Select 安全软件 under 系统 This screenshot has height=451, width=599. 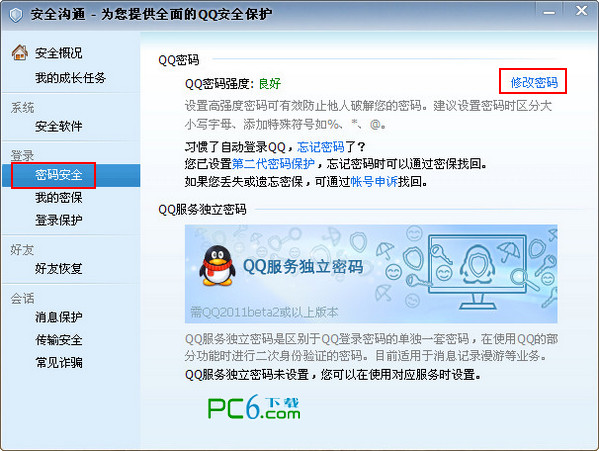[x=58, y=126]
